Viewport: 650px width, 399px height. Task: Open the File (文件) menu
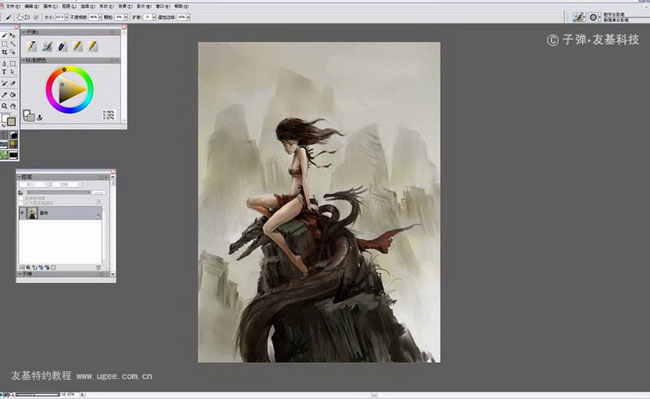pos(12,7)
